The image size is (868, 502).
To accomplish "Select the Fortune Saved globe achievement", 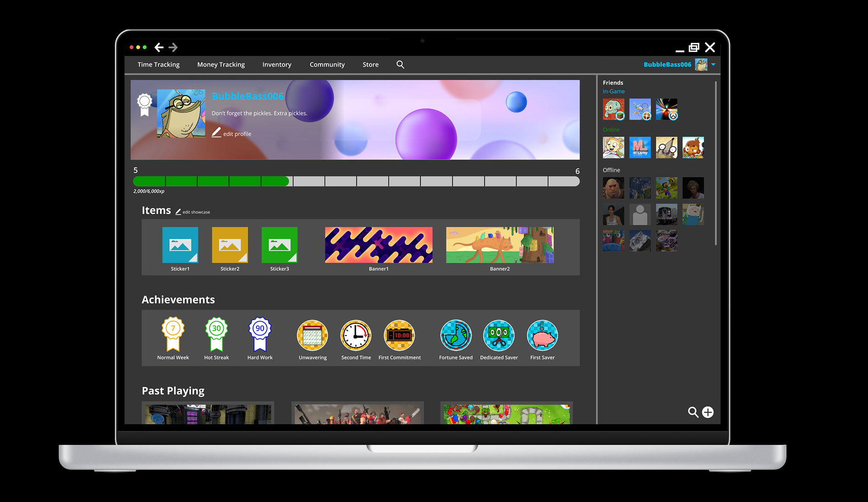I will click(x=456, y=336).
